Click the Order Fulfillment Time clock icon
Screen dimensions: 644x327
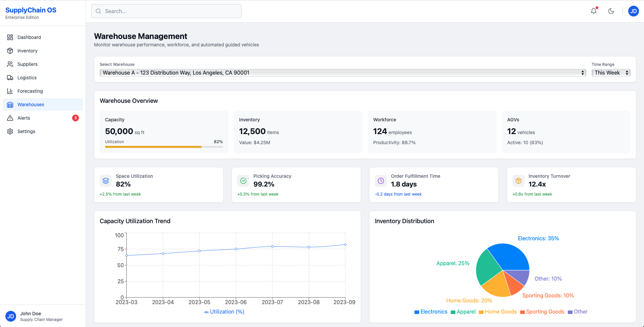[381, 181]
